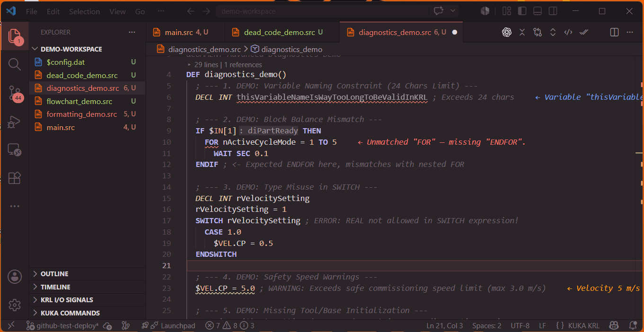Image resolution: width=644 pixels, height=332 pixels.
Task: Publish branch using the cloud upload icon
Action: click(108, 326)
